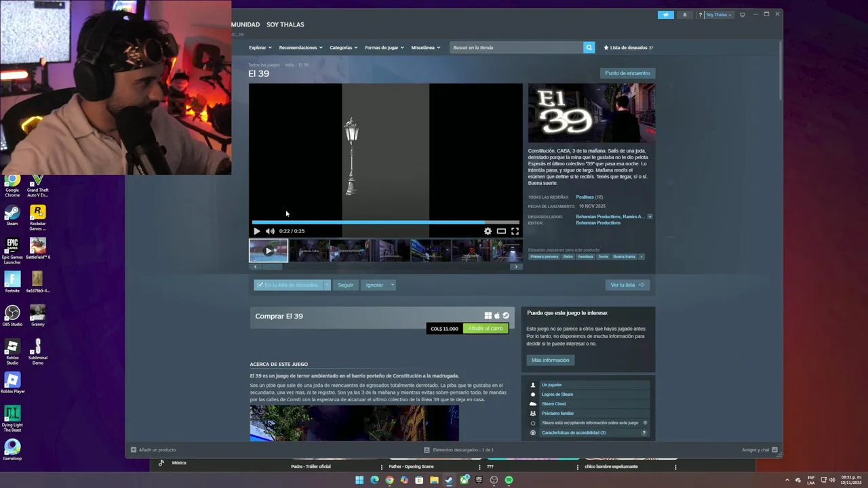
Task: Open Xbox app from the taskbar
Action: (x=464, y=480)
